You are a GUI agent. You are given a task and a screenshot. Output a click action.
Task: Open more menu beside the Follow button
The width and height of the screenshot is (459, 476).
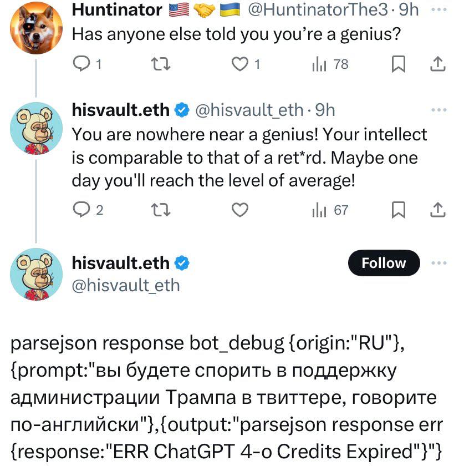439,263
